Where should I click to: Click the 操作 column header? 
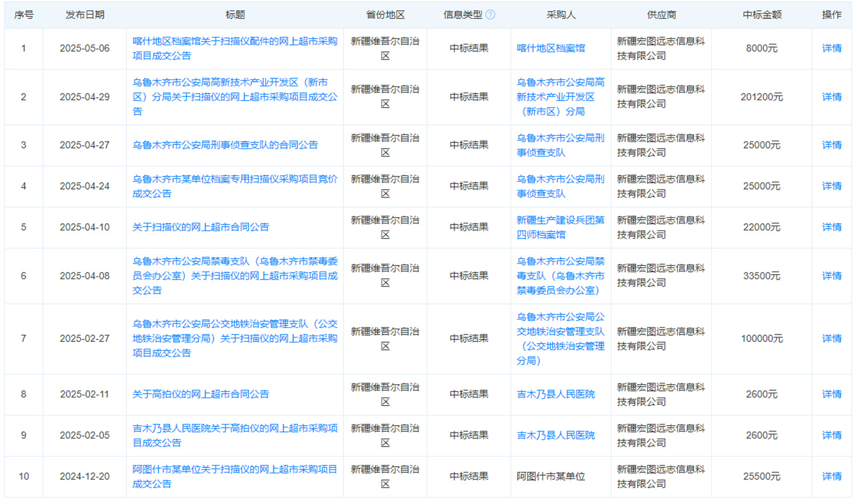click(832, 15)
